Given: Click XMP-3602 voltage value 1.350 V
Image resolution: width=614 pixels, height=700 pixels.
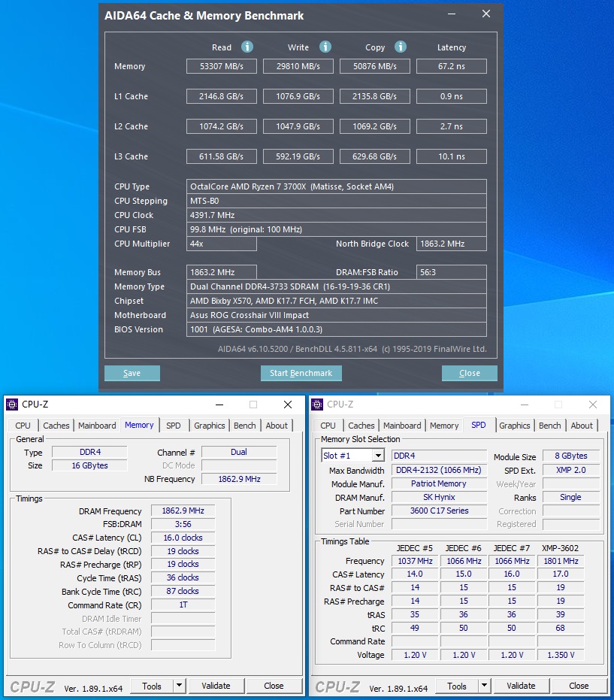Looking at the screenshot, I should click(x=561, y=655).
